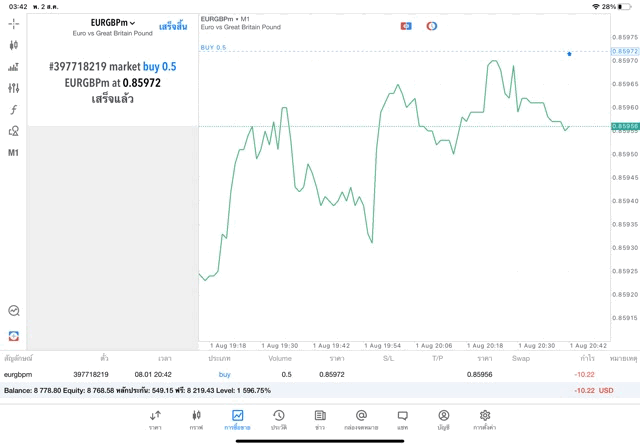Open chart type candlestick settings icon
The height and width of the screenshot is (447, 640).
pos(13,45)
